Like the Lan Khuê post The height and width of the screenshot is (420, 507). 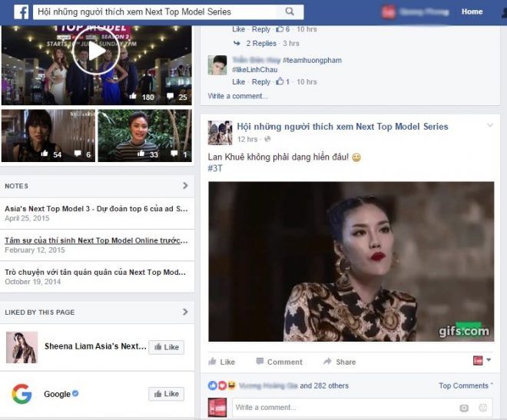pyautogui.click(x=221, y=362)
